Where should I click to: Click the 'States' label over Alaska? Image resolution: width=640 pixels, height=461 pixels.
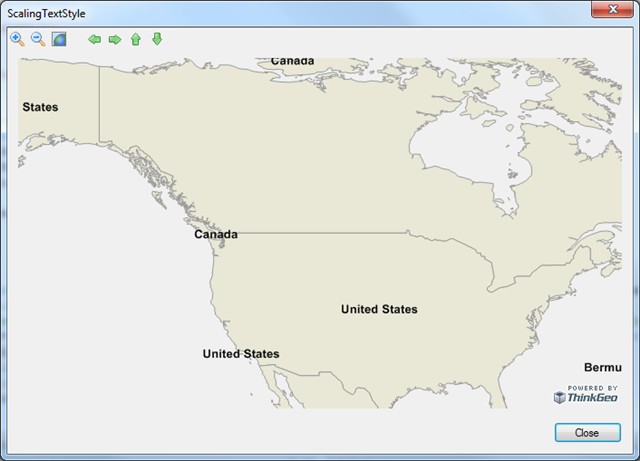[x=40, y=107]
